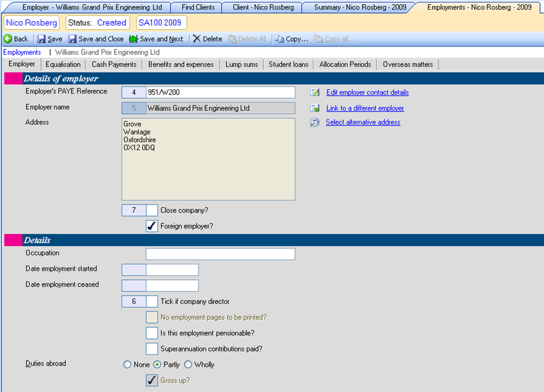Click the edit employer contact details icon
544x392 pixels.
coord(315,92)
